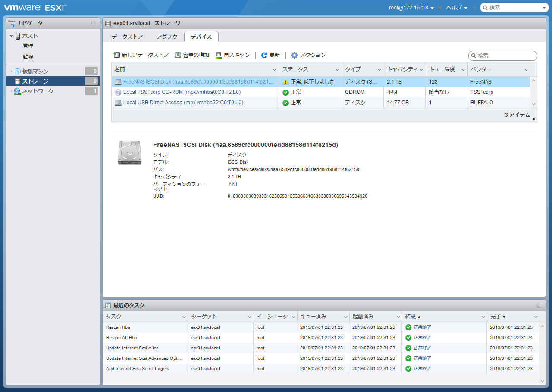Image resolution: width=552 pixels, height=392 pixels.
Task: Click the grid resize icon beside 3 items
Action: point(534,118)
